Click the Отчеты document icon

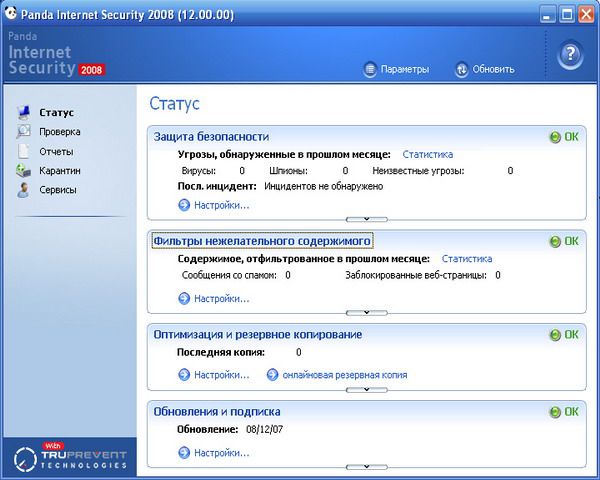(x=23, y=151)
